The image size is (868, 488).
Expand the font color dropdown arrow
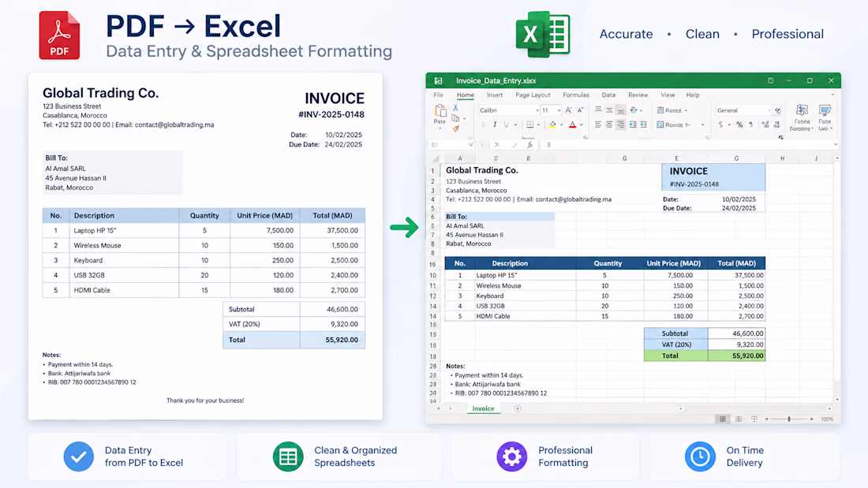coord(582,125)
